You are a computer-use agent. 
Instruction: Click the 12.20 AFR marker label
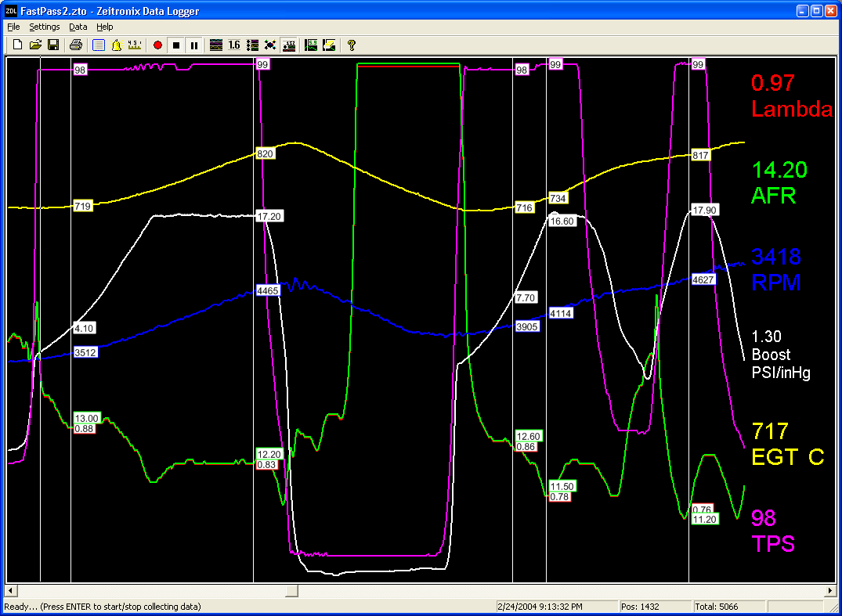pyautogui.click(x=269, y=454)
